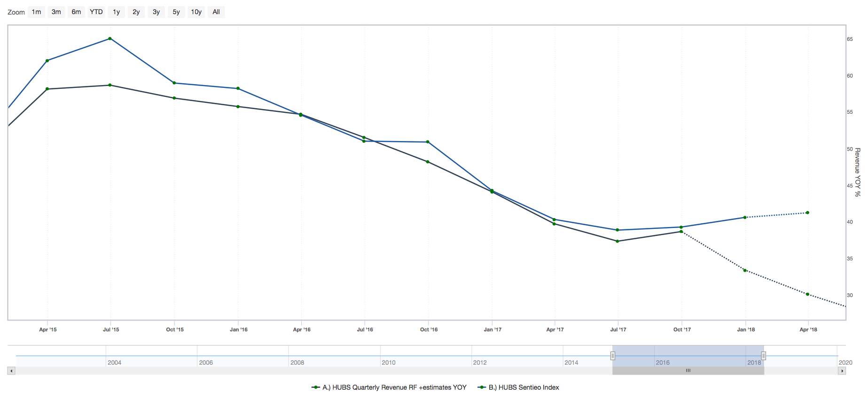Viewport: 868px width, 400px height.
Task: Select the 1m zoom range
Action: [36, 12]
